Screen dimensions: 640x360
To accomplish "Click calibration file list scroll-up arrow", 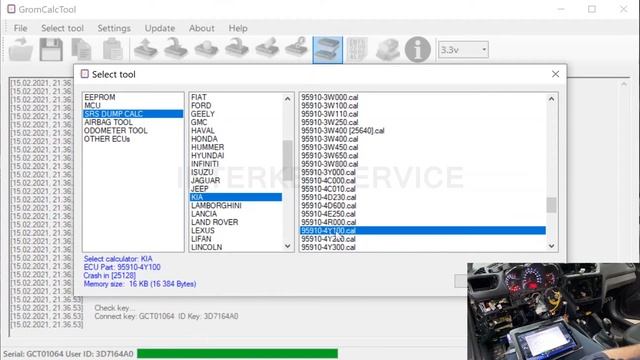I will pos(551,98).
